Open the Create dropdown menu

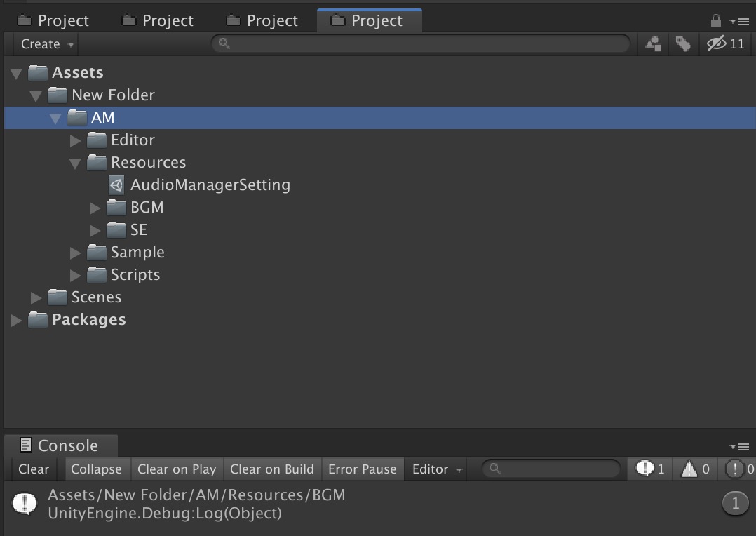pyautogui.click(x=47, y=44)
